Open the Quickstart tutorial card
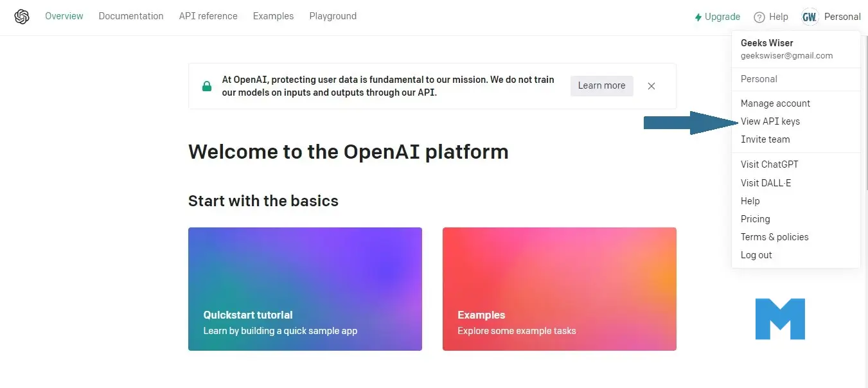Viewport: 868px width, 388px height. tap(305, 289)
